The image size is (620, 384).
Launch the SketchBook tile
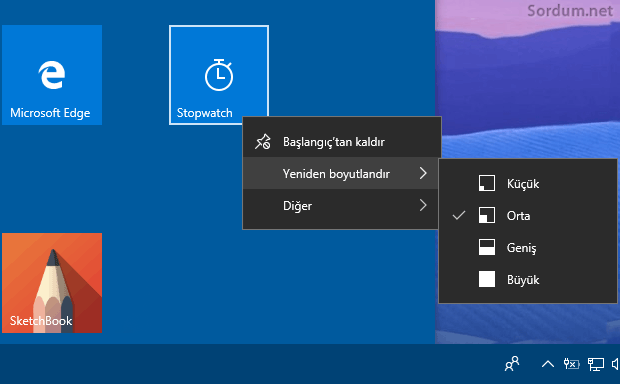52,283
